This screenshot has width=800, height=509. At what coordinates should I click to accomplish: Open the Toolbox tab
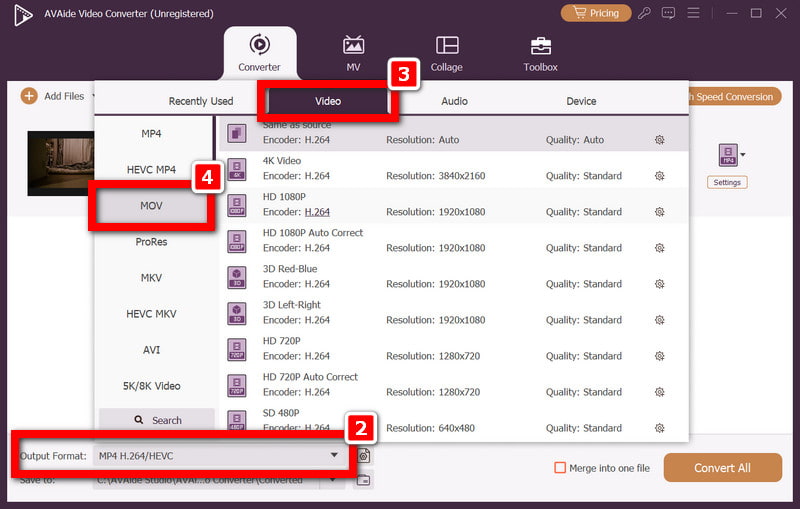pyautogui.click(x=540, y=53)
